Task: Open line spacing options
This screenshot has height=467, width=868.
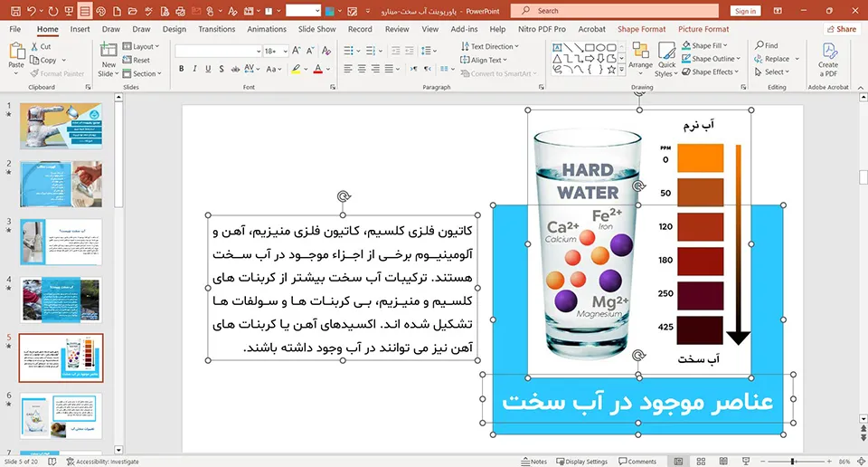Action: [x=429, y=51]
